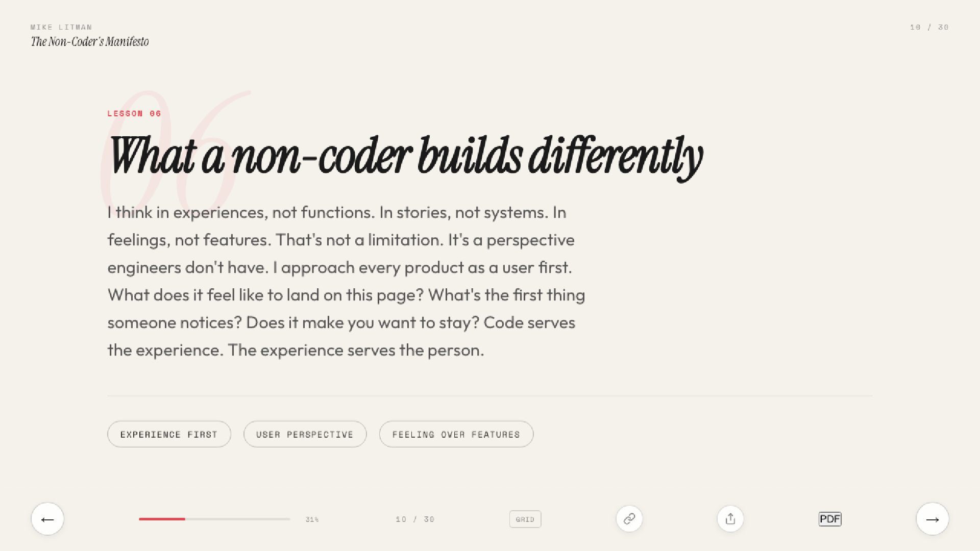980x551 pixels.
Task: Click the MIKE LITMAN author name
Action: [x=61, y=27]
